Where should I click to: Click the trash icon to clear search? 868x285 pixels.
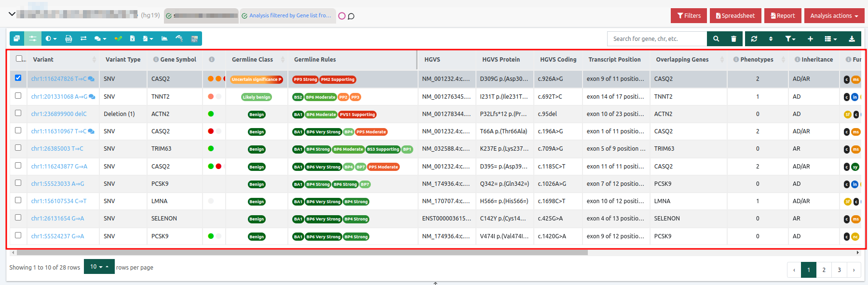[733, 39]
